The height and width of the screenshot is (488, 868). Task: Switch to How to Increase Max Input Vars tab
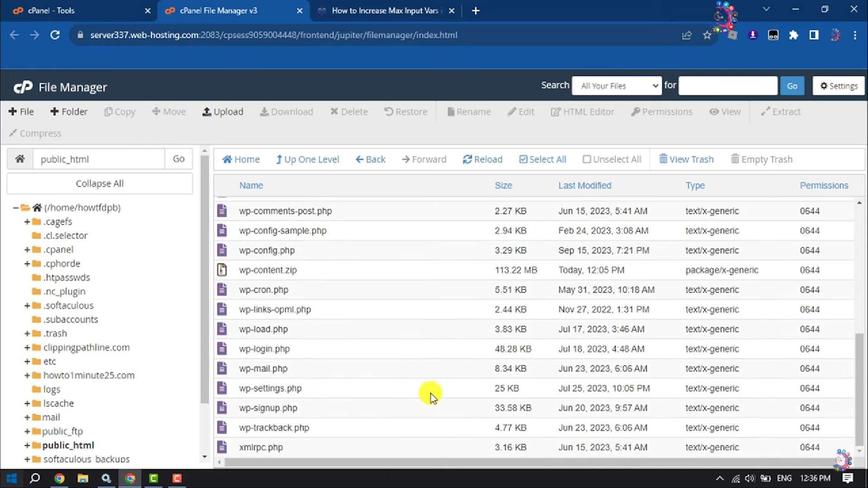pyautogui.click(x=386, y=11)
